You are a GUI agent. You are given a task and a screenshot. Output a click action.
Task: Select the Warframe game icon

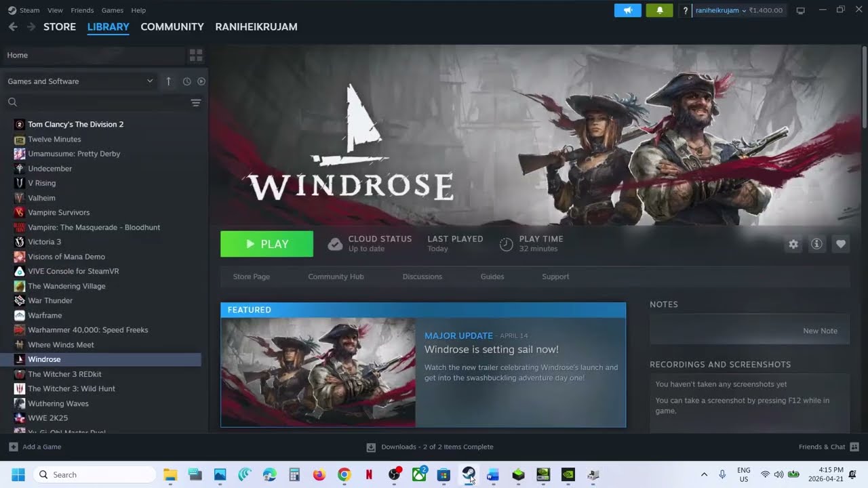(x=20, y=315)
